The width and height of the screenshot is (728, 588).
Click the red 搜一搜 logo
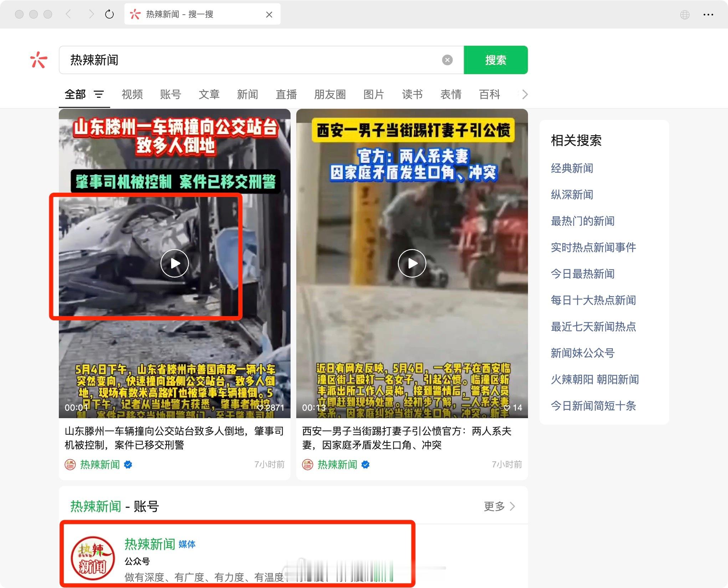click(x=39, y=60)
